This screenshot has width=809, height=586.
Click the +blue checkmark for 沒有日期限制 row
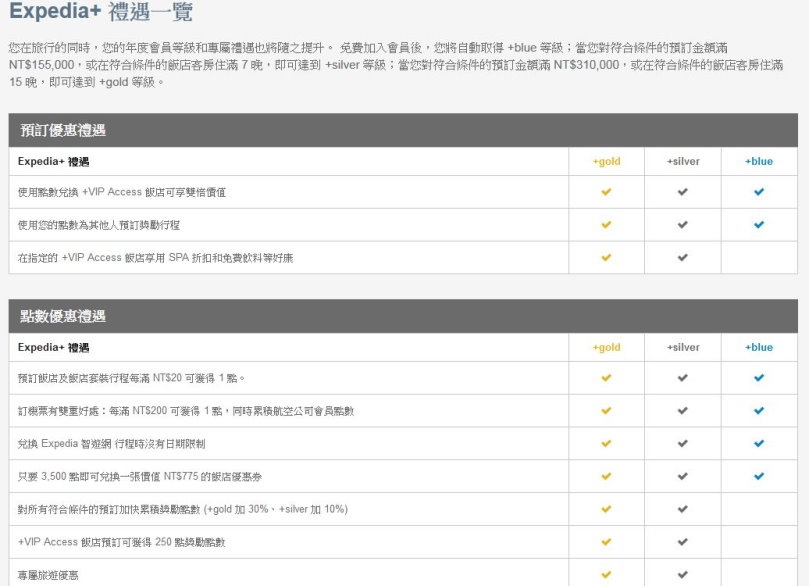click(x=759, y=444)
